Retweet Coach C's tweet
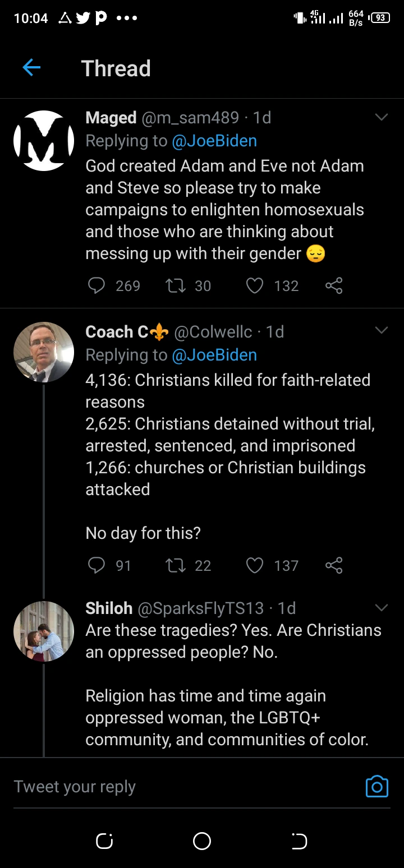The image size is (404, 868). (x=175, y=565)
